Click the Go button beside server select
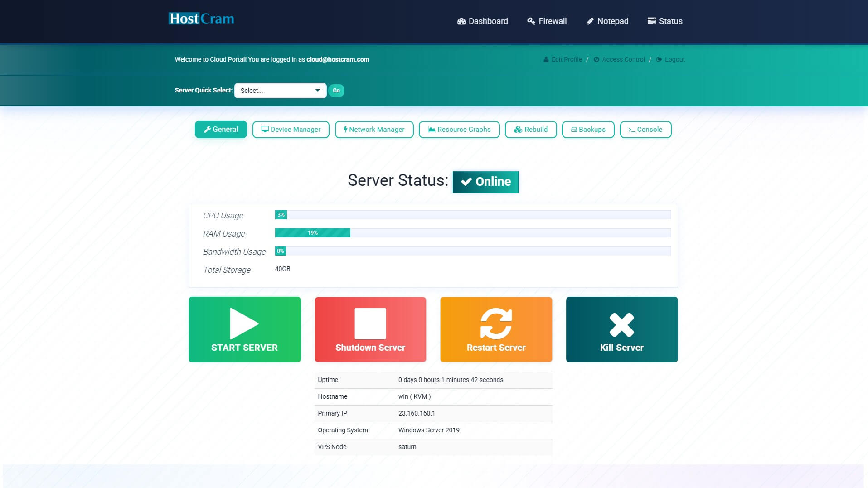The width and height of the screenshot is (868, 488). 336,91
